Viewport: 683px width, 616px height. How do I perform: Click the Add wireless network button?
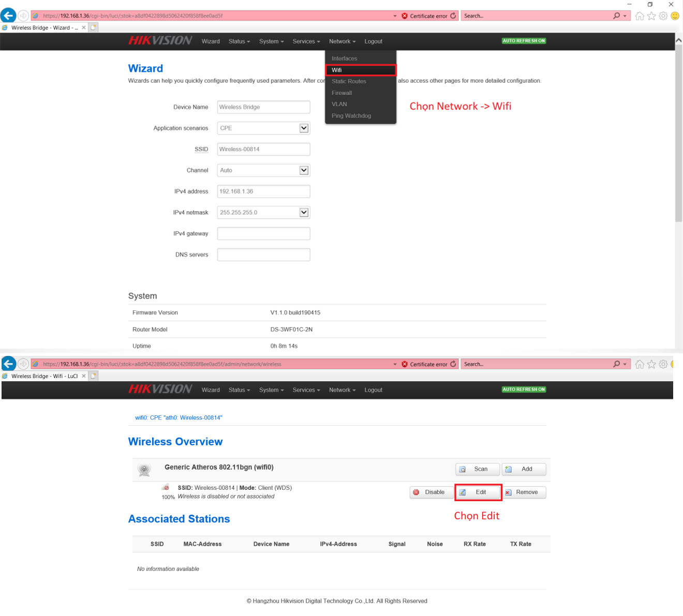coord(524,469)
